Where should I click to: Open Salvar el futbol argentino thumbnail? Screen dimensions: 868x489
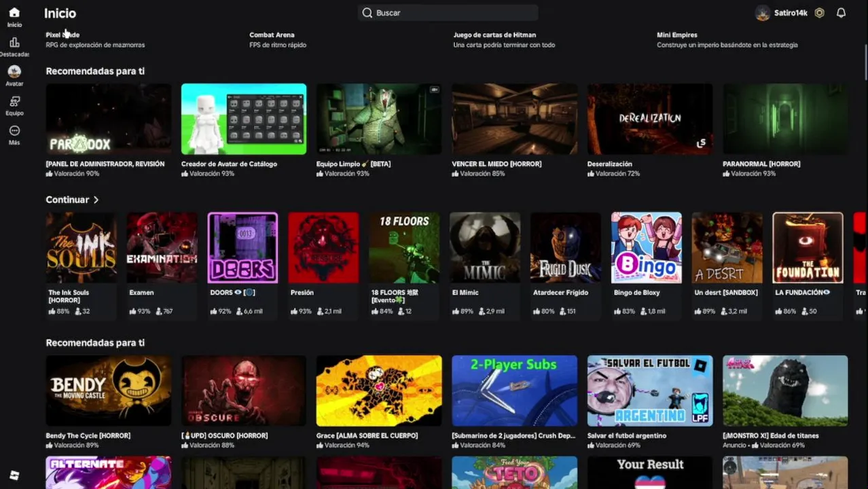point(650,391)
